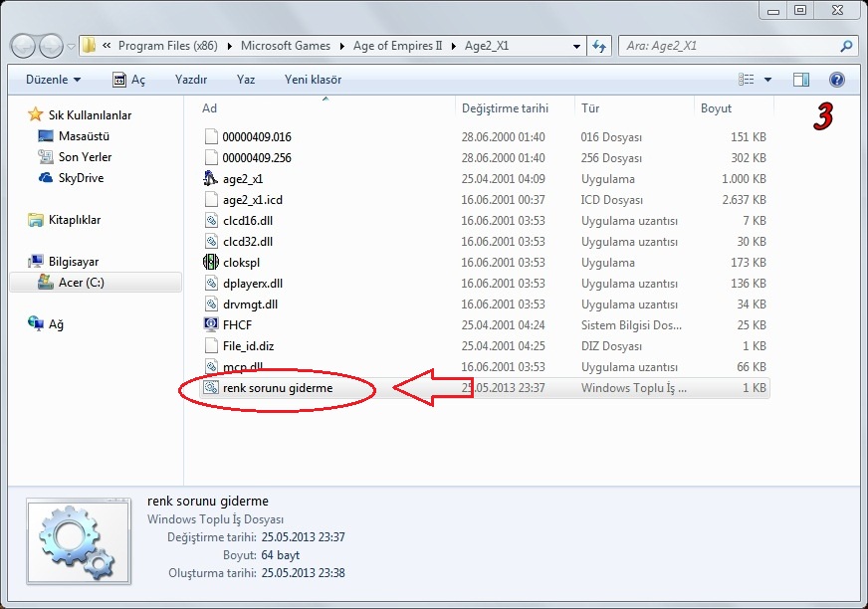
Task: Open recent pages dropdown beside Forward button
Action: pos(71,47)
